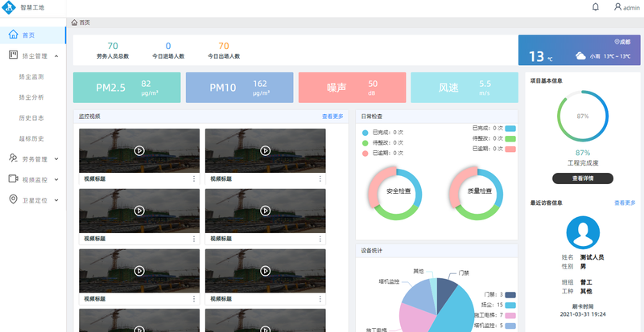Click the visitor avatar icon

[583, 232]
